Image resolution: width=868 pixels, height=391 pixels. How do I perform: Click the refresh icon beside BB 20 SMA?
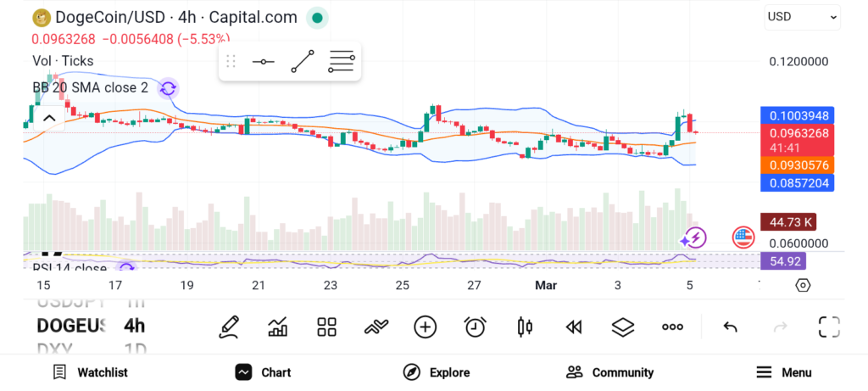click(168, 88)
